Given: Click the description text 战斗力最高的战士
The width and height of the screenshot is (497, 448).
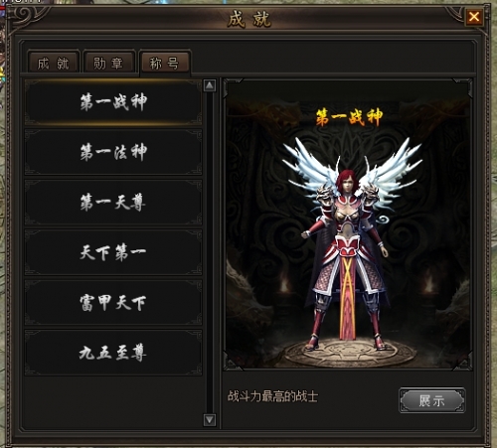Looking at the screenshot, I should point(272,396).
